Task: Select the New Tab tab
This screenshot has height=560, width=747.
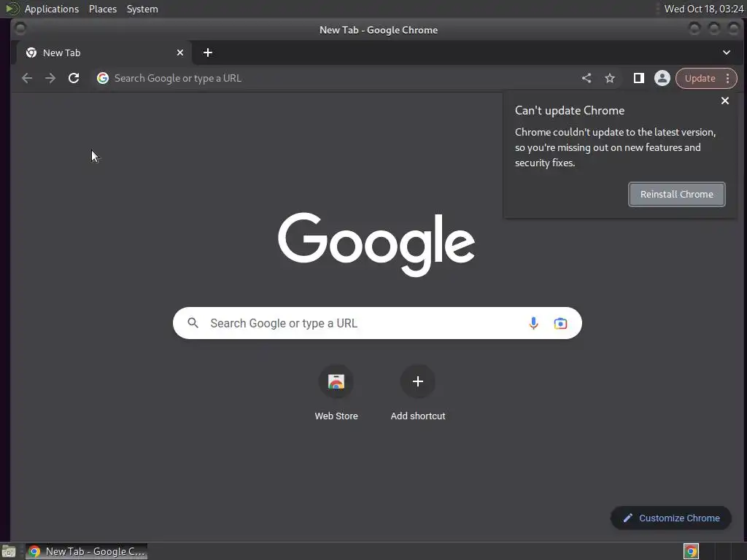Action: coord(104,52)
